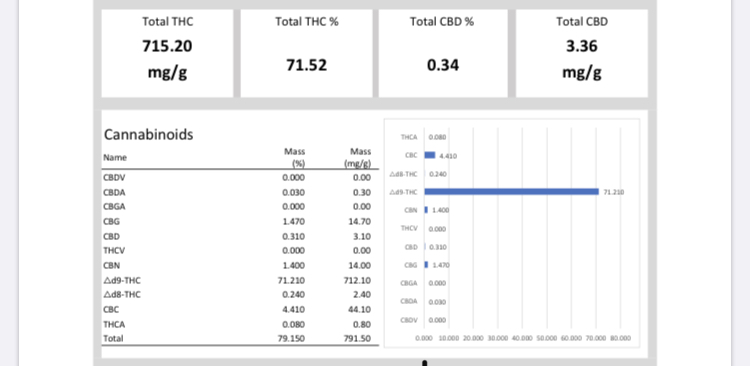Viewport: 750px width, 366px height.
Task: Select the CBDA row value 0.030
Action: pos(295,192)
